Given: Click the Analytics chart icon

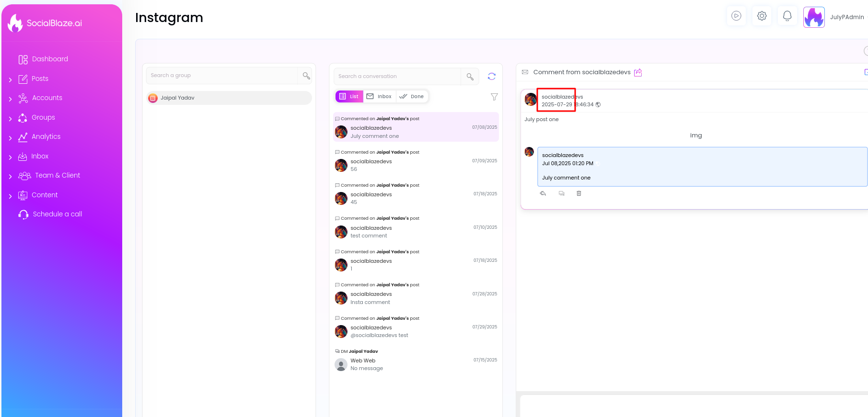Looking at the screenshot, I should click(23, 137).
